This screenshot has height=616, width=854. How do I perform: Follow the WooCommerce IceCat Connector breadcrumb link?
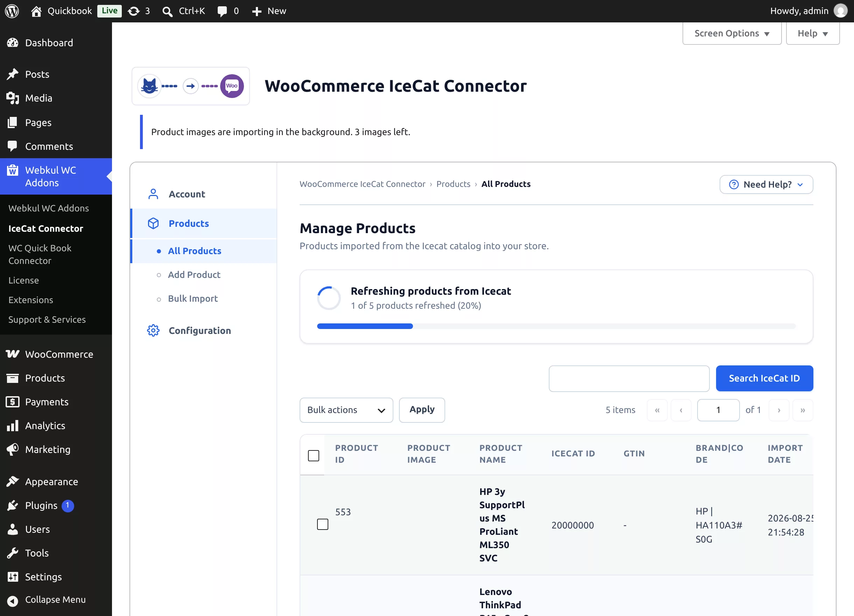click(362, 184)
